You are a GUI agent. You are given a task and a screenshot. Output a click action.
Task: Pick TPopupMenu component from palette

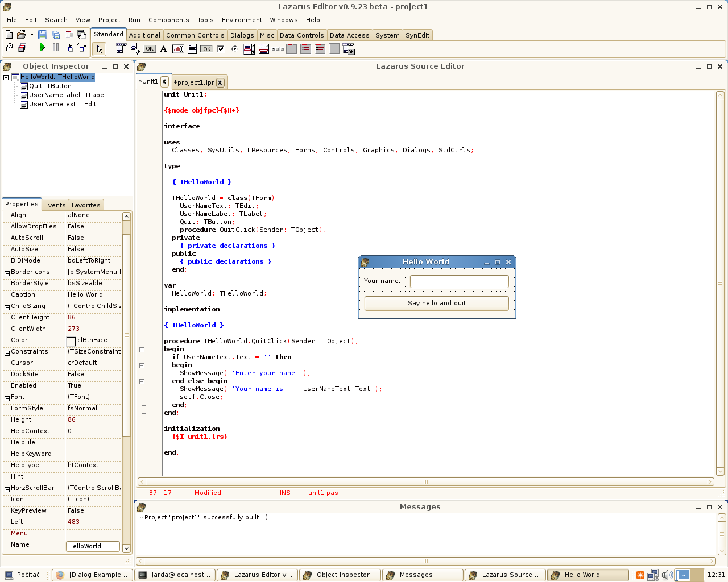[135, 49]
